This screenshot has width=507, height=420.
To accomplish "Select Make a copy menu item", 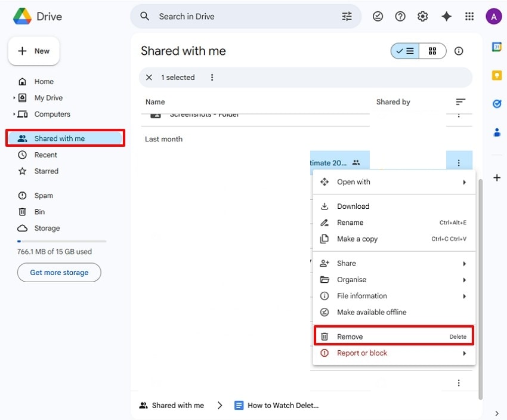I will coord(357,239).
